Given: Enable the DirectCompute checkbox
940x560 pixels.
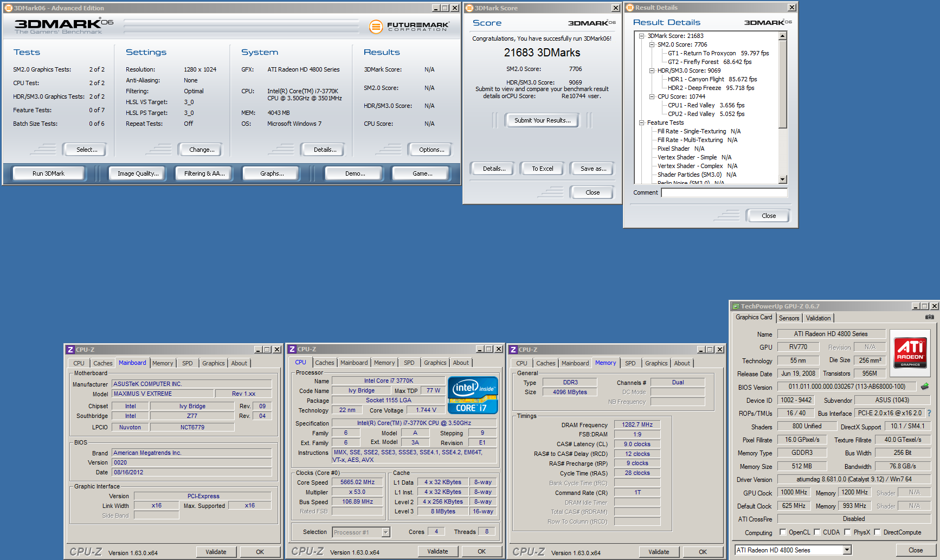Looking at the screenshot, I should (877, 532).
